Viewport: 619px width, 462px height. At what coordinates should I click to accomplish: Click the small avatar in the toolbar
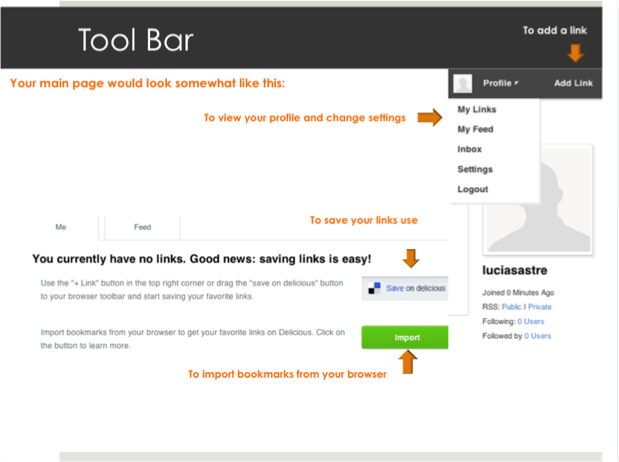pos(462,84)
